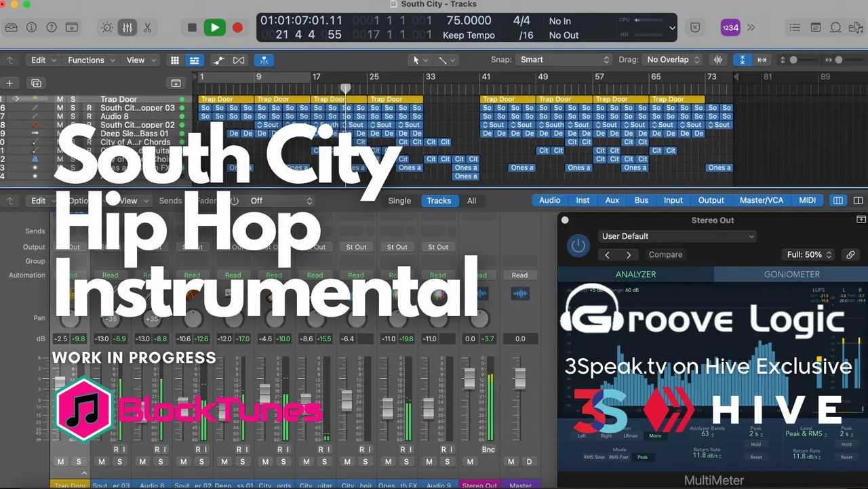Open the pointer tool dropdown
868x489 pixels.
point(420,60)
